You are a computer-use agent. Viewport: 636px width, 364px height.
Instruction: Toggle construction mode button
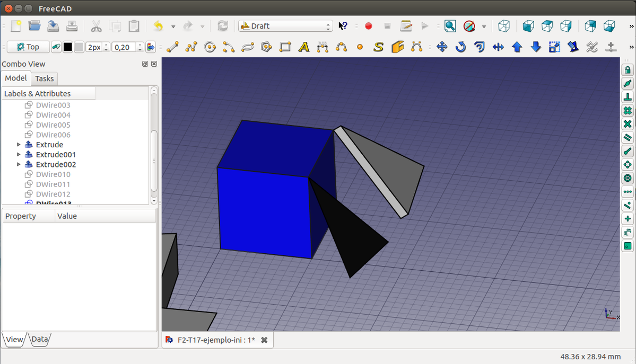tap(56, 47)
